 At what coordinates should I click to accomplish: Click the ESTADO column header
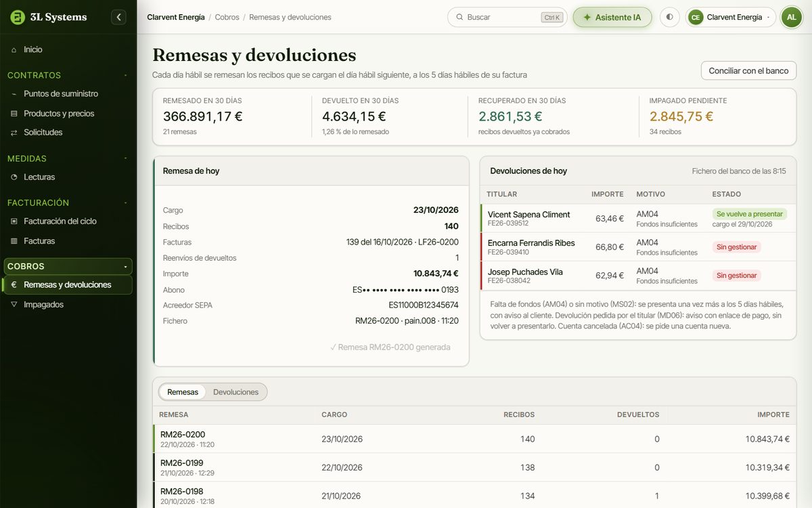tap(727, 194)
